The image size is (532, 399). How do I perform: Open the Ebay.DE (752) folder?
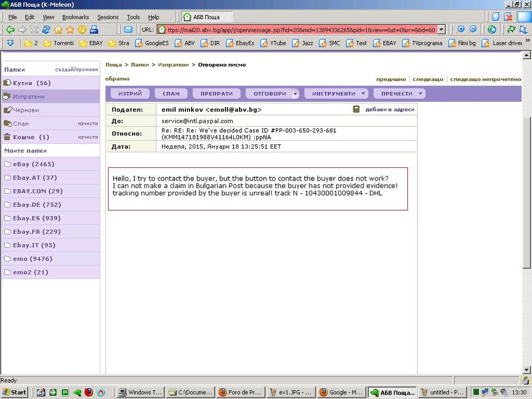[51, 205]
